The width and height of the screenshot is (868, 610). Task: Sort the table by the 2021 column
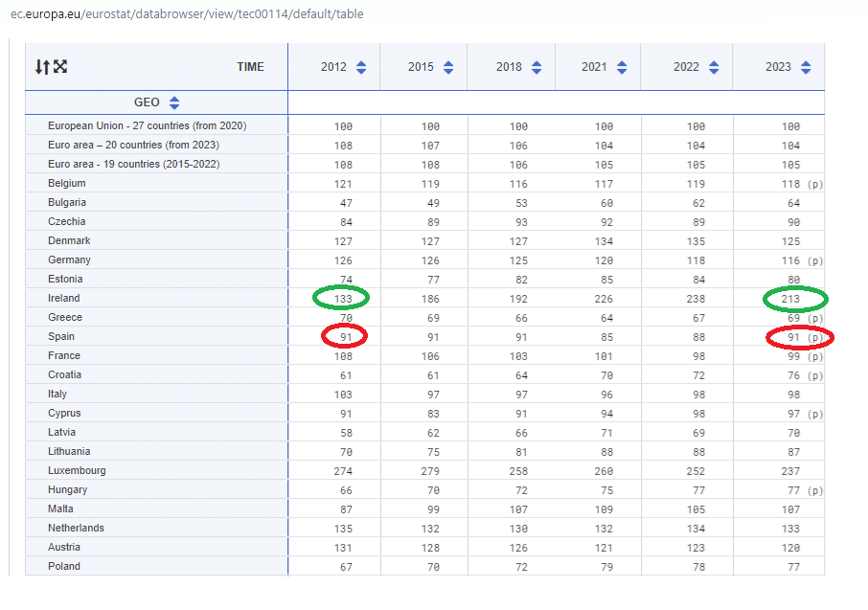point(622,67)
